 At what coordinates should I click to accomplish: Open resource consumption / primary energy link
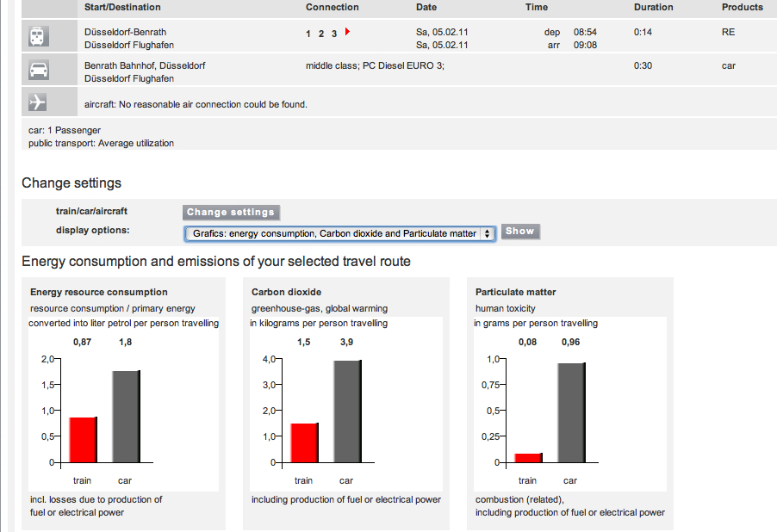(x=112, y=308)
